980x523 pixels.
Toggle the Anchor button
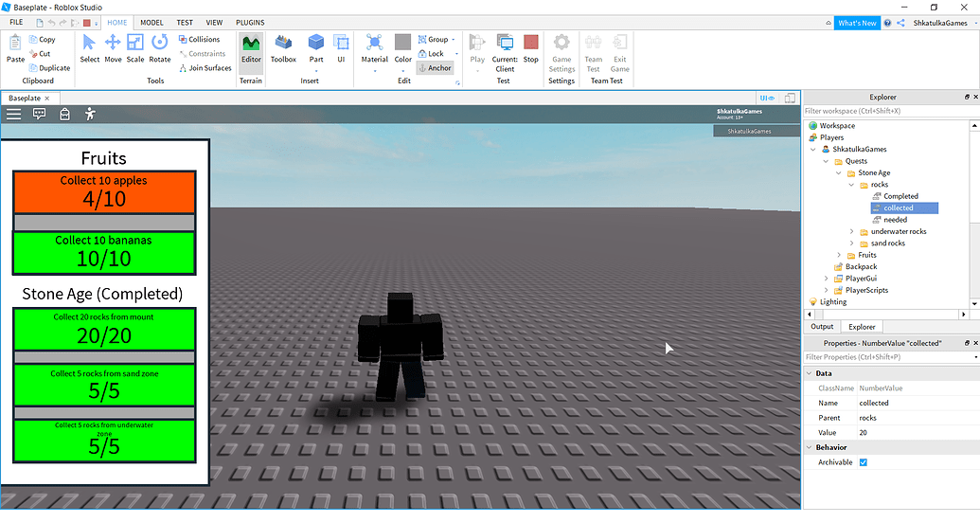435,68
